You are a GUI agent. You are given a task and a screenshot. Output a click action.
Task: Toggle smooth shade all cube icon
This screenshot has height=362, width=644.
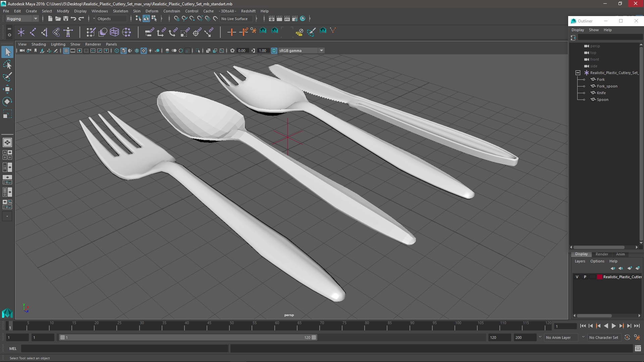(x=123, y=51)
